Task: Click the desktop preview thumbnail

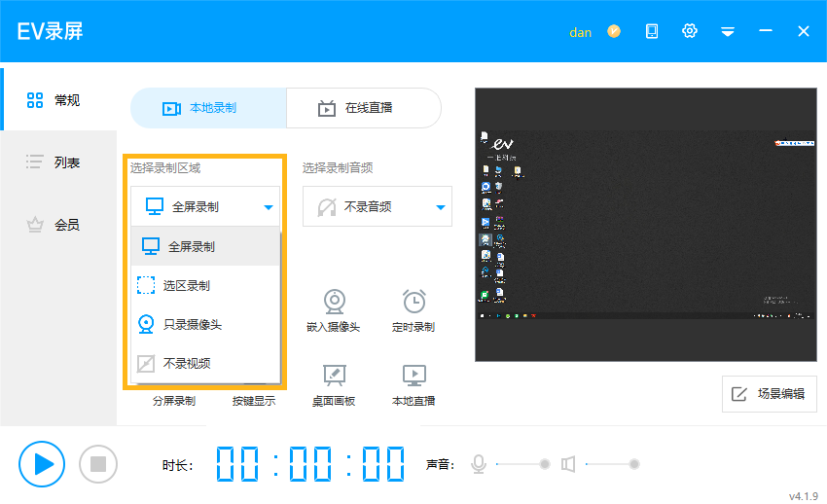Action: click(646, 225)
